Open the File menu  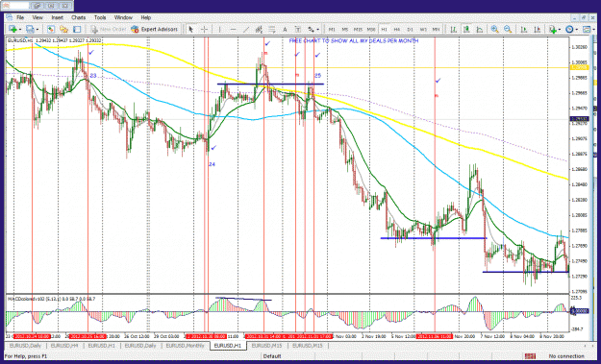(x=20, y=17)
